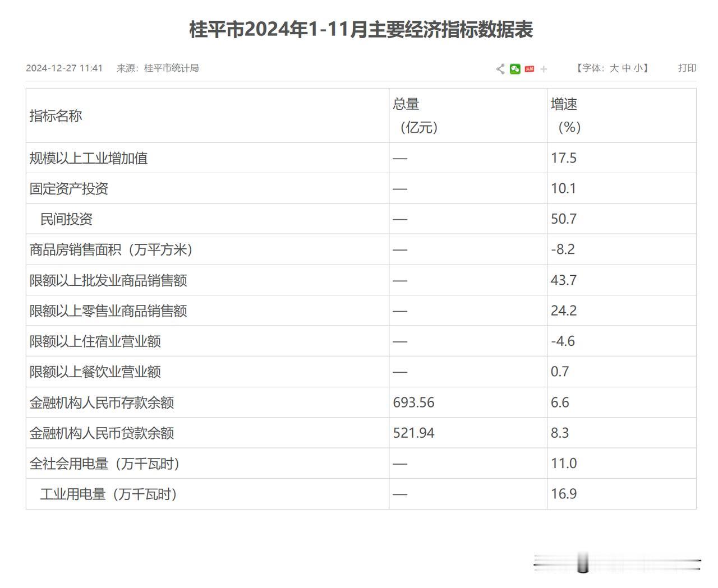Select the header cell 增速（%）
Image resolution: width=718 pixels, height=588 pixels.
tap(622, 115)
